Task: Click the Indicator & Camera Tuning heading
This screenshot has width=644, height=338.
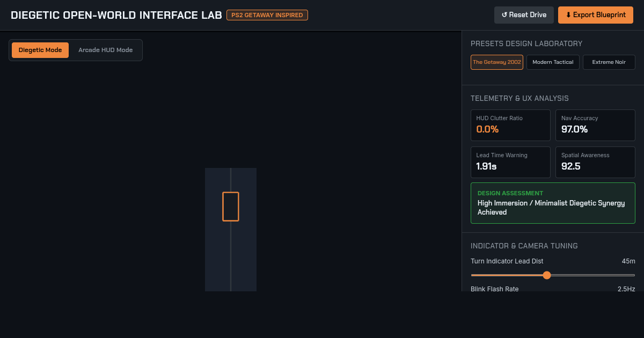Action: point(524,246)
